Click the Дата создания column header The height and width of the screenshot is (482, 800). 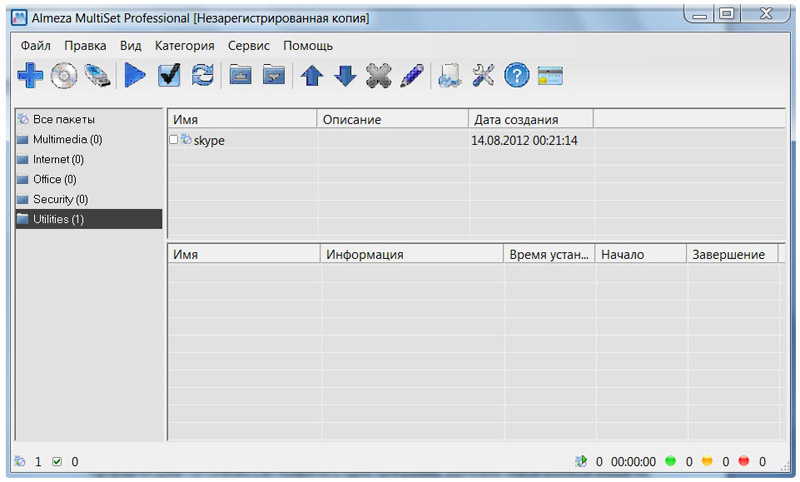tap(531, 119)
